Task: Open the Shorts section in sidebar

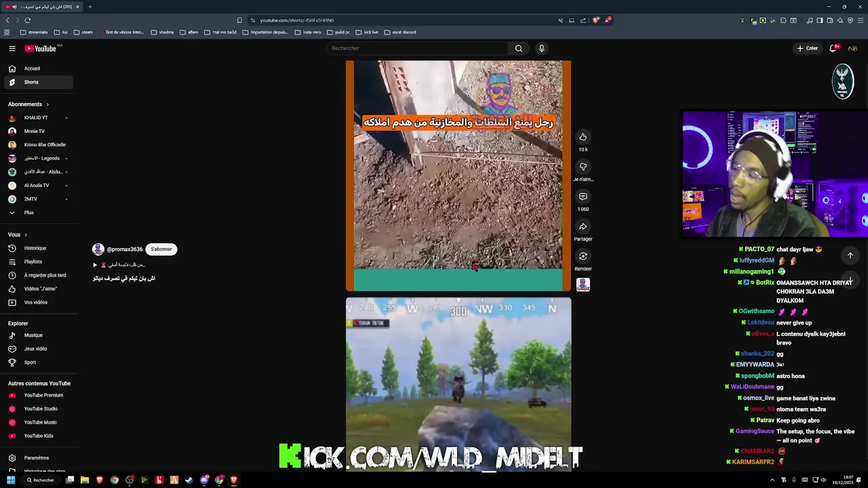Action: (x=39, y=82)
